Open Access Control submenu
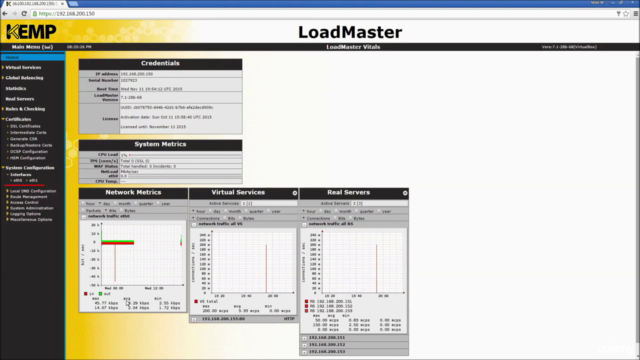The height and width of the screenshot is (360, 640). click(x=24, y=202)
